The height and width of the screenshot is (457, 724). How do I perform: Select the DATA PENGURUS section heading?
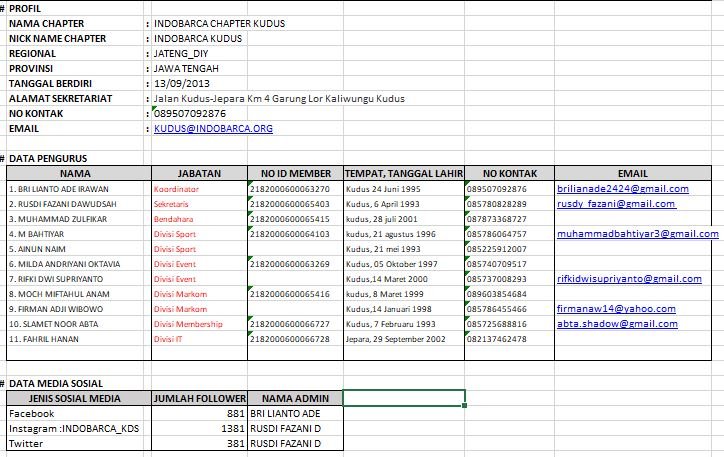click(48, 158)
